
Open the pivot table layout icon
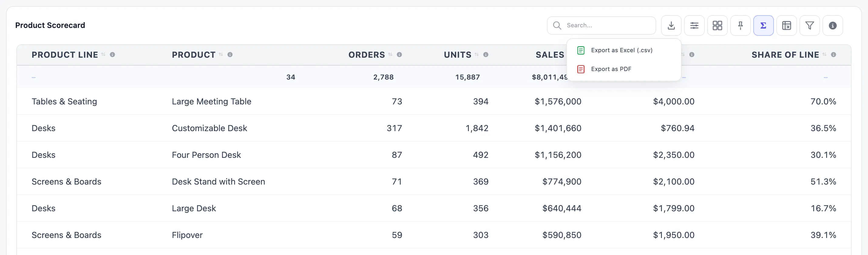click(x=786, y=25)
